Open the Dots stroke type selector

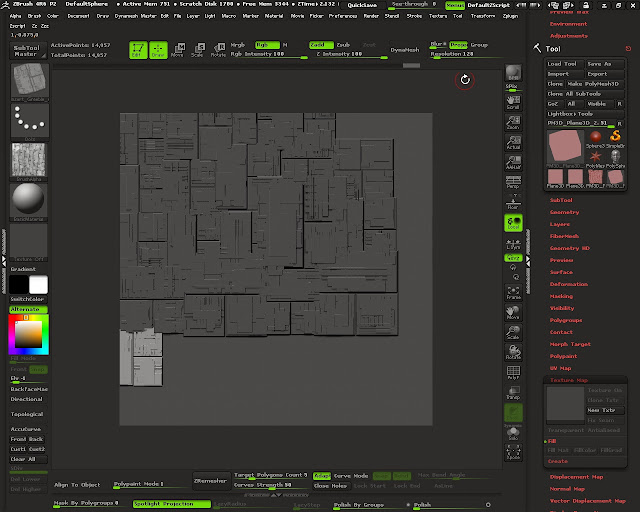(x=29, y=121)
